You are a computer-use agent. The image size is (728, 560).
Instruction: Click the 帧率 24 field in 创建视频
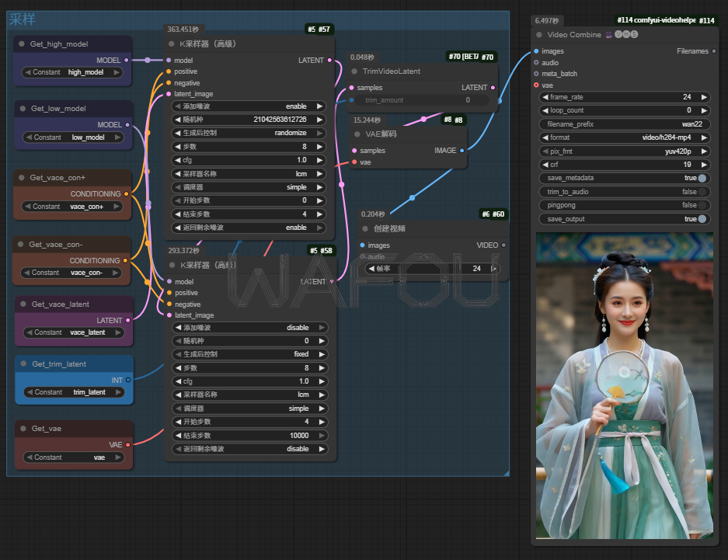pyautogui.click(x=433, y=269)
